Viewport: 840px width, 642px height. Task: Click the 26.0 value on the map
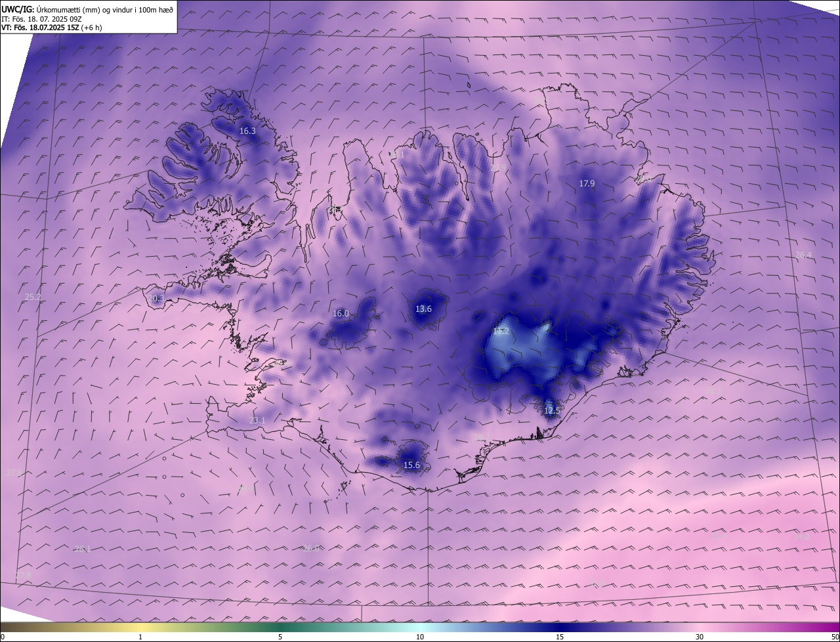[311, 549]
